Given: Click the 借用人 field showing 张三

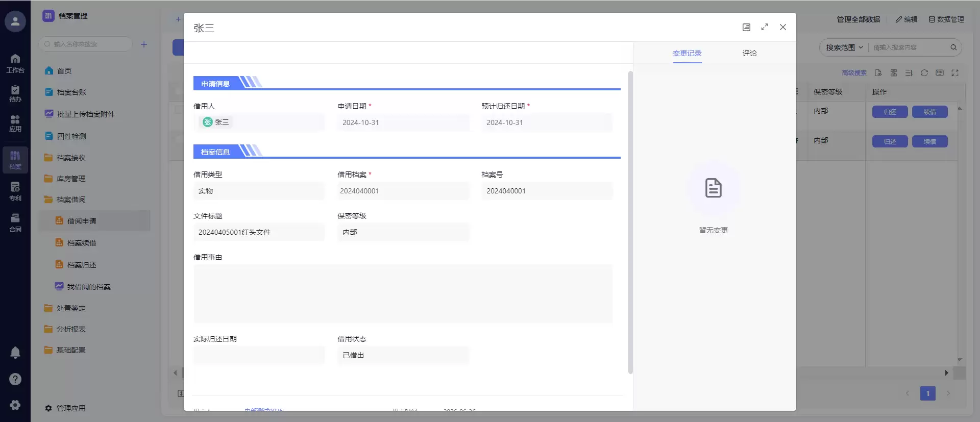Looking at the screenshot, I should (x=259, y=122).
